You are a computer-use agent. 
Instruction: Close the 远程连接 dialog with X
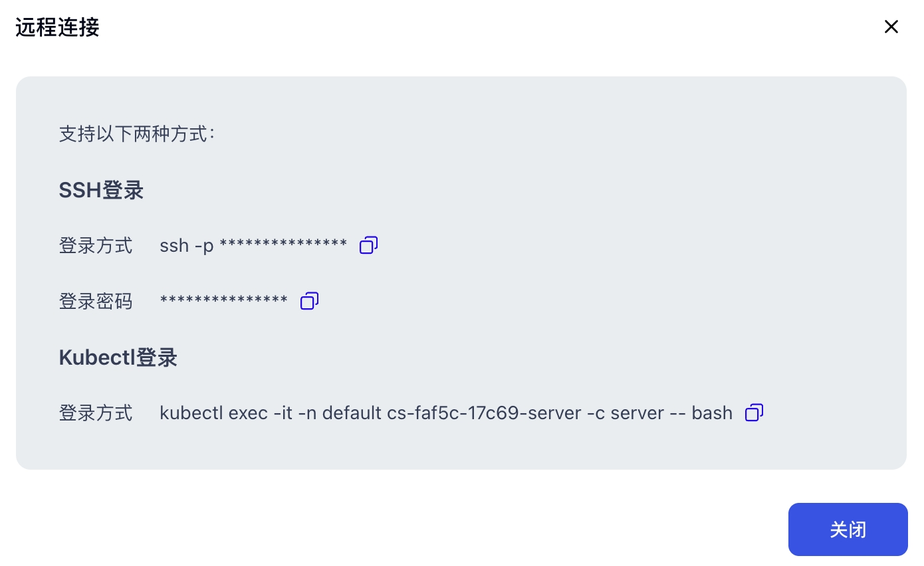coord(891,27)
